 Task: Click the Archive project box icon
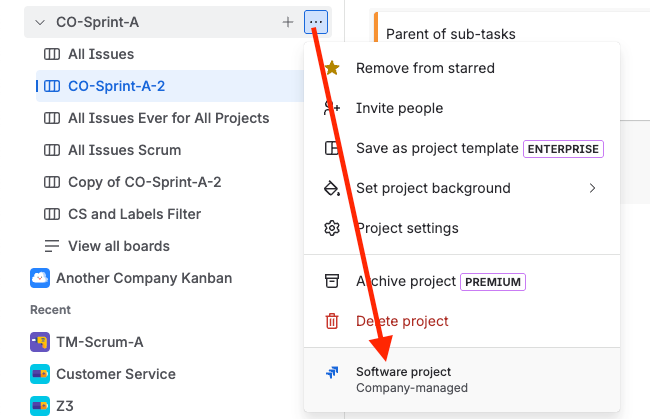pos(332,281)
